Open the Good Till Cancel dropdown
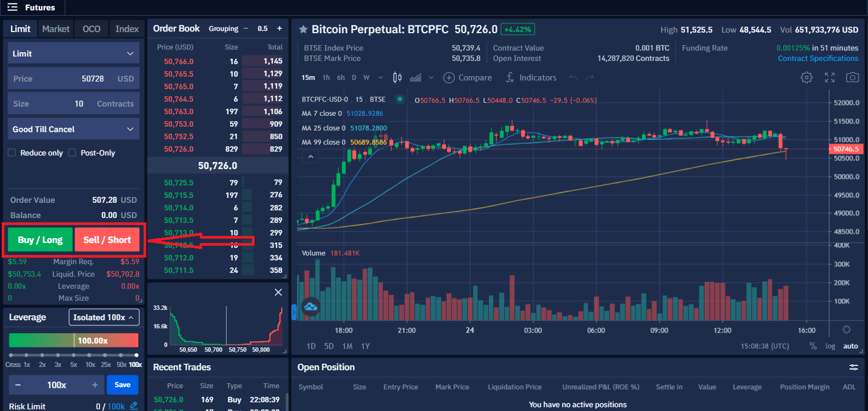Image resolution: width=868 pixels, height=411 pixels. pos(73,129)
